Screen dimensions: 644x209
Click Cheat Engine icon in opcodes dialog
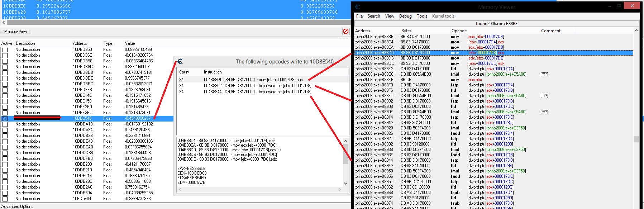click(x=180, y=62)
